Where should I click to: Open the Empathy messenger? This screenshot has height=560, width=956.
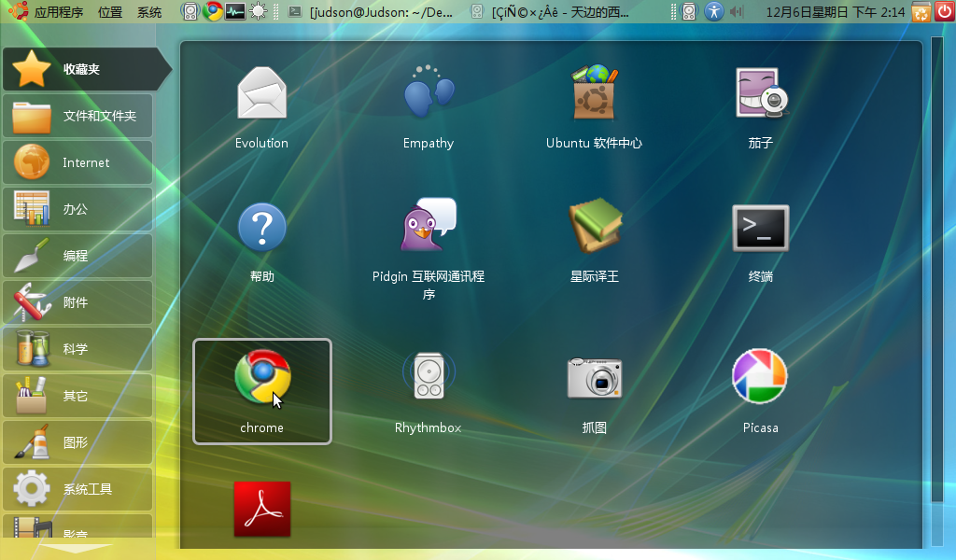(428, 107)
